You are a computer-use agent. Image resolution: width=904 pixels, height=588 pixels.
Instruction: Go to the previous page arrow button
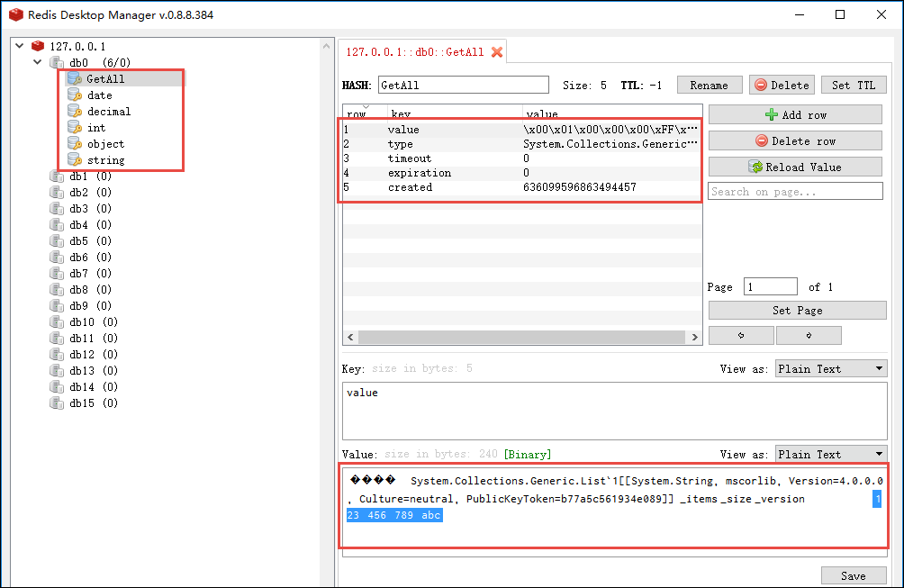point(741,335)
